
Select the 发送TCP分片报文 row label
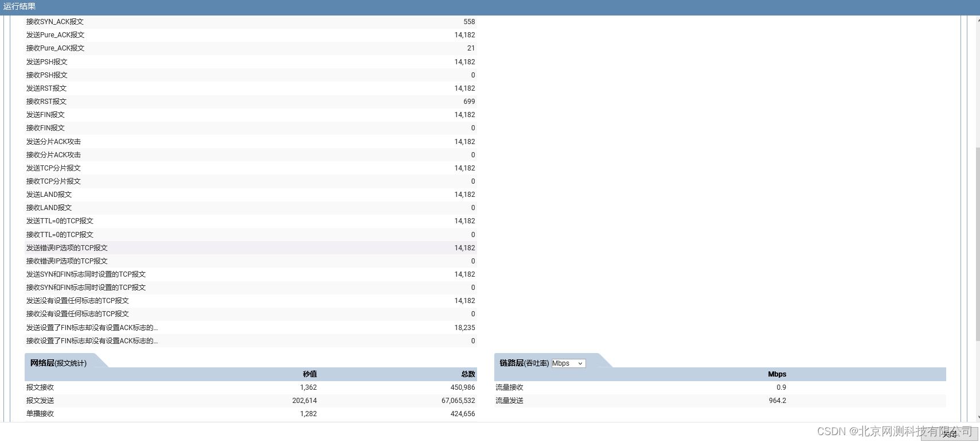[53, 168]
